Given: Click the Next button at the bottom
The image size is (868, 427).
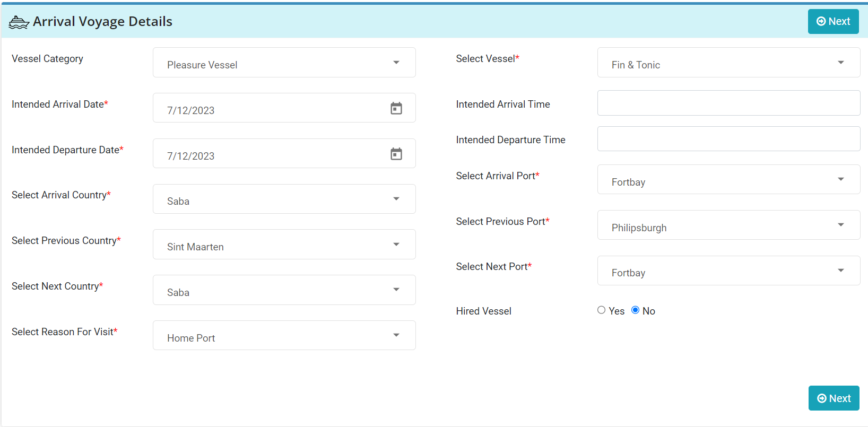Looking at the screenshot, I should click(x=834, y=398).
